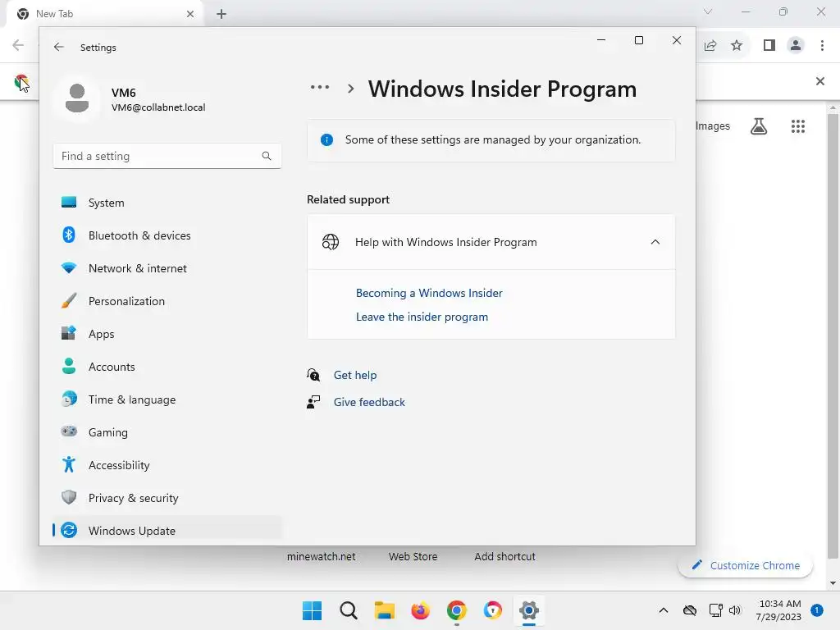Dismiss the Chrome bar with its X

coord(819,81)
